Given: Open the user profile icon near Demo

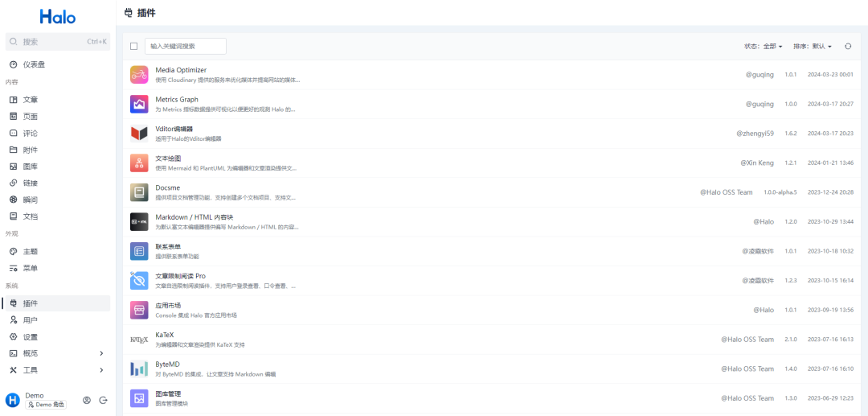Looking at the screenshot, I should [87, 401].
